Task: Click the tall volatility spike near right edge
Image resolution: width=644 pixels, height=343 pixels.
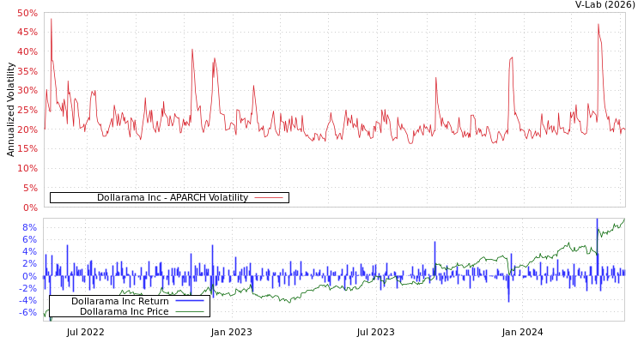Action: (x=598, y=25)
